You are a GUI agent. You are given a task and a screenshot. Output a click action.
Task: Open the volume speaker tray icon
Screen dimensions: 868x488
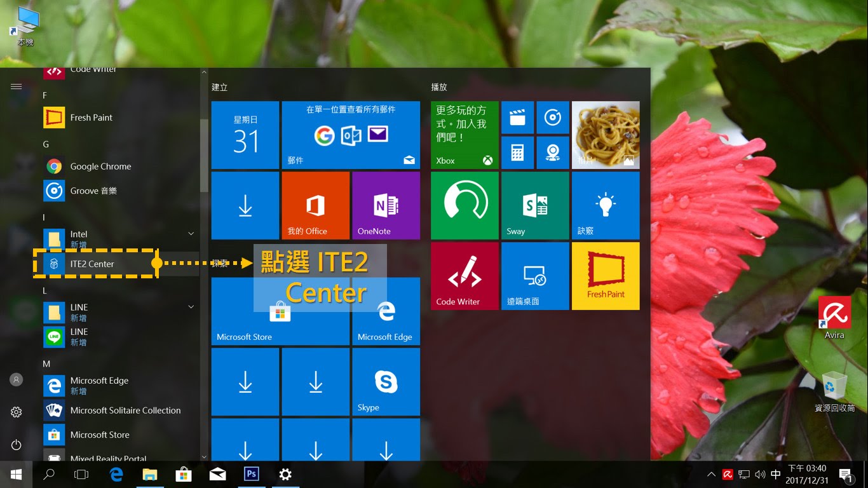point(760,475)
